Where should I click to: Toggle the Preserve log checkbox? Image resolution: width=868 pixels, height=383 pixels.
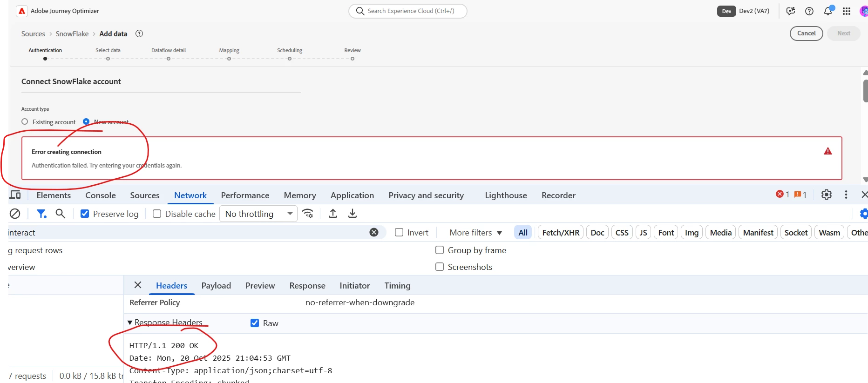click(x=85, y=214)
